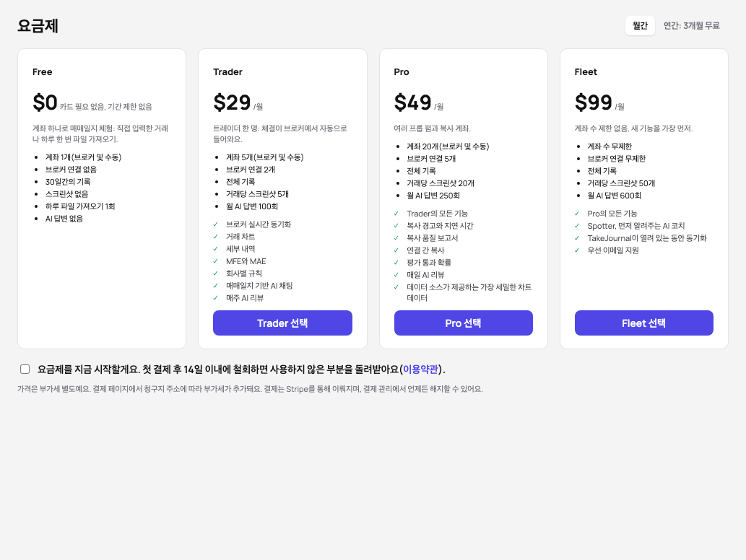Click 매매일지 기반 AI 채팅 feature
746x560 pixels.
(259, 286)
